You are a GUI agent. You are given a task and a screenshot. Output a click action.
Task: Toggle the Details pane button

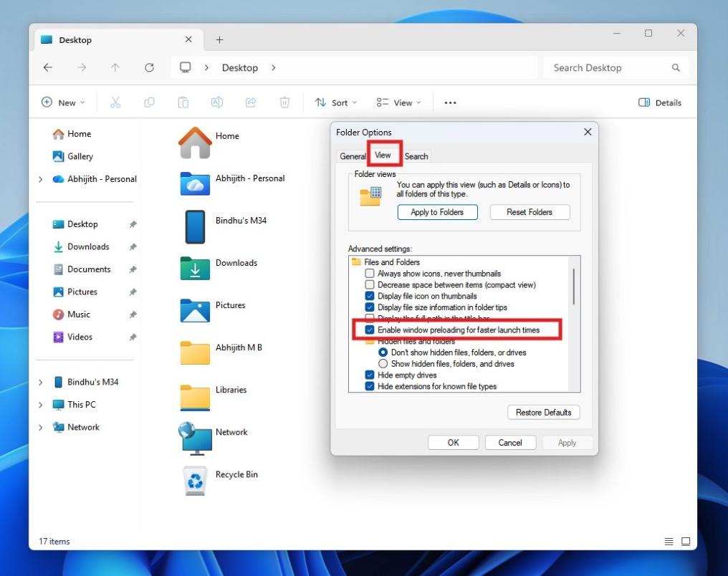pyautogui.click(x=660, y=102)
